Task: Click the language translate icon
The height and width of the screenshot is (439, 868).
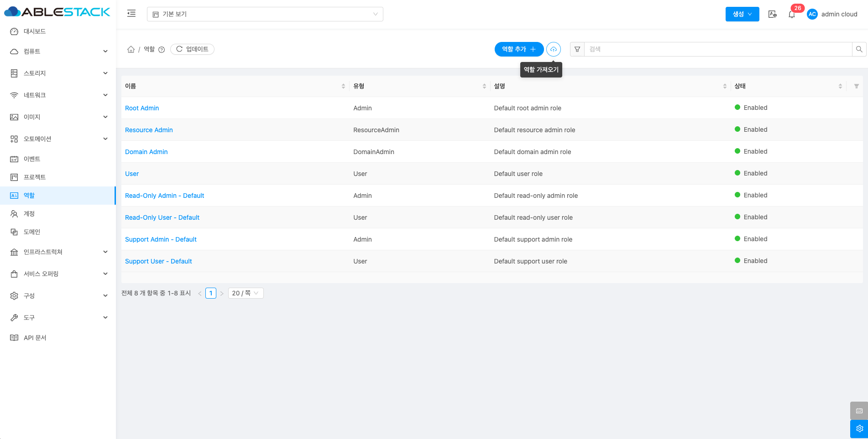Action: [x=772, y=14]
